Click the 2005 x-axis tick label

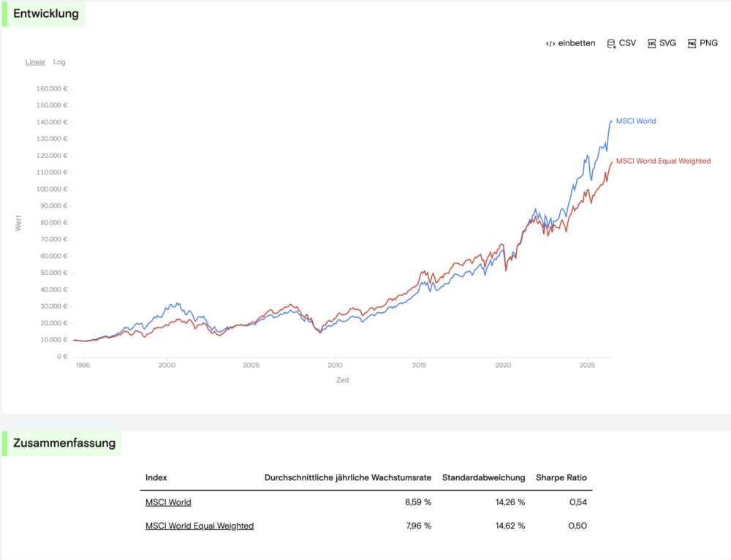[x=251, y=365]
